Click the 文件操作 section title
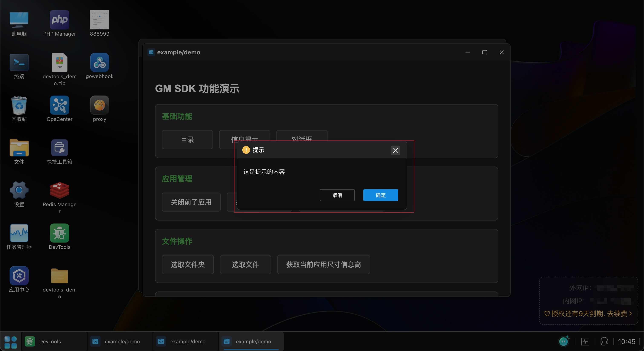Screen dimensions: 644x351 [177, 242]
